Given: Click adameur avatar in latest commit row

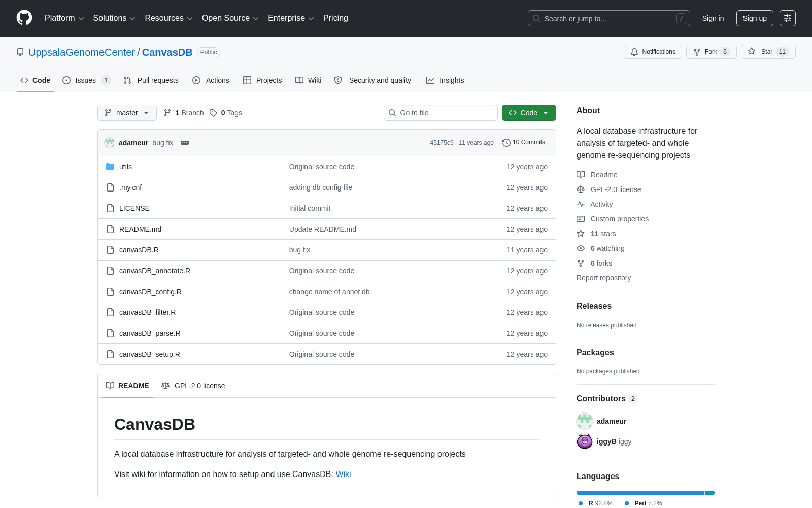Looking at the screenshot, I should (x=110, y=143).
